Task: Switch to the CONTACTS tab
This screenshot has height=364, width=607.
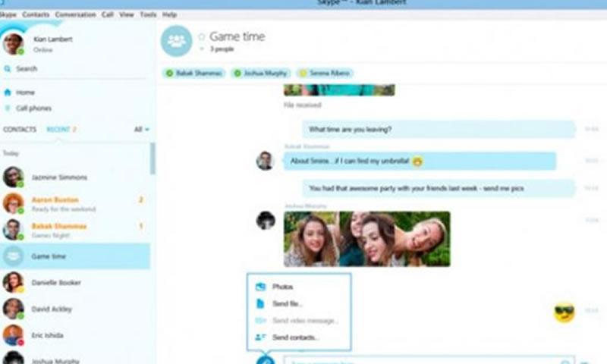Action: [x=20, y=129]
